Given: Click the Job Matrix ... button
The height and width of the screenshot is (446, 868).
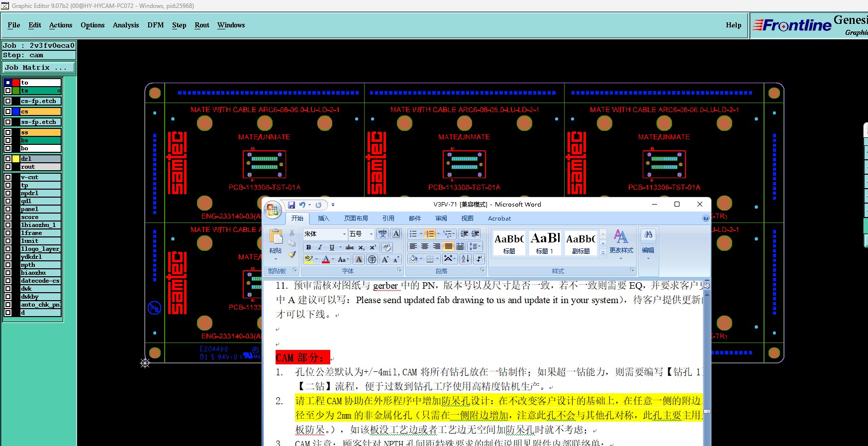Looking at the screenshot, I should click(39, 67).
